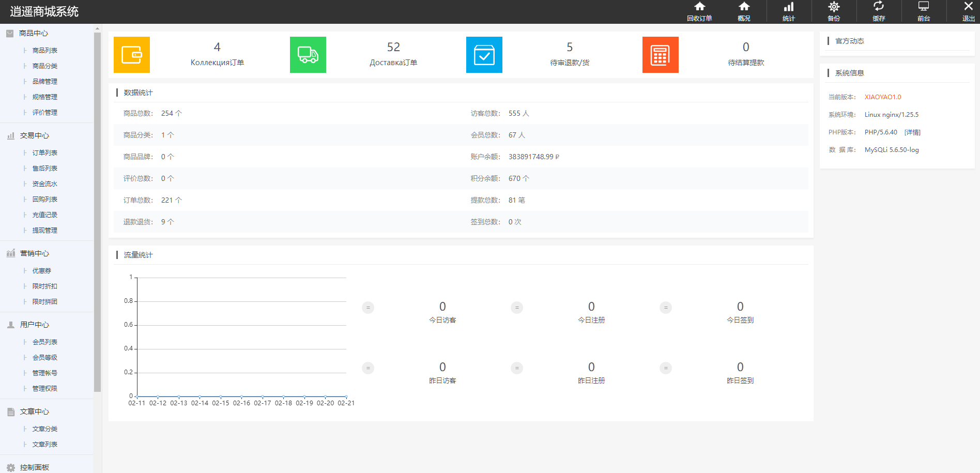Toggle the 用户中心 sidebar group
980x473 pixels.
tap(35, 325)
